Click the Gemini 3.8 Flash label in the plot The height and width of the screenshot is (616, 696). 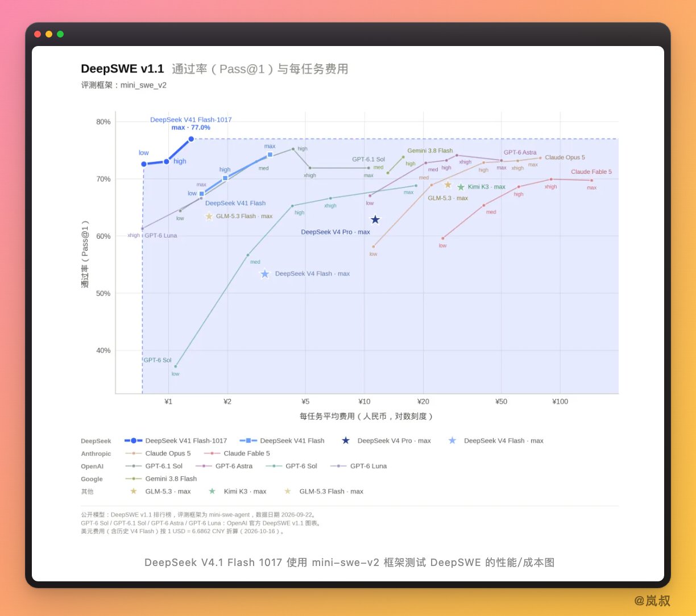(430, 151)
